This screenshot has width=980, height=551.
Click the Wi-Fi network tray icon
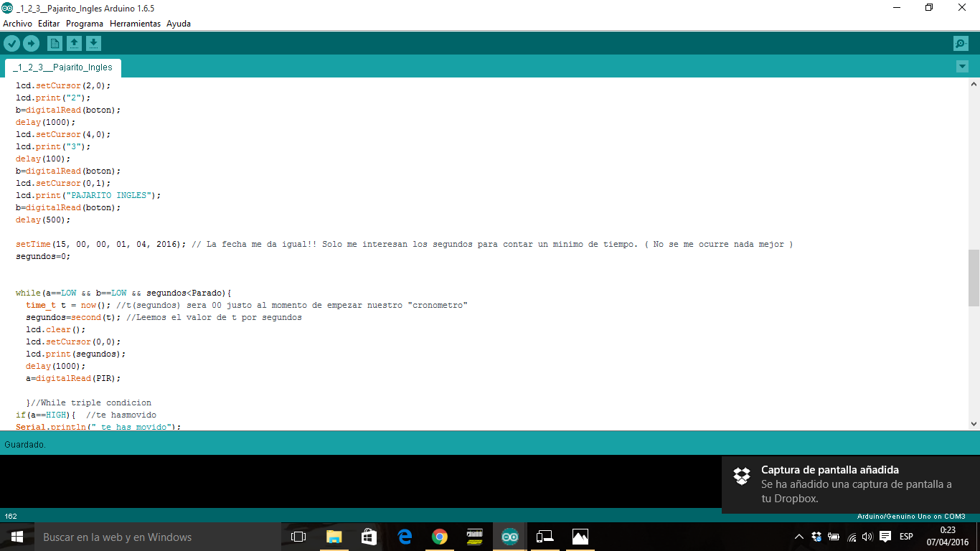[852, 537]
